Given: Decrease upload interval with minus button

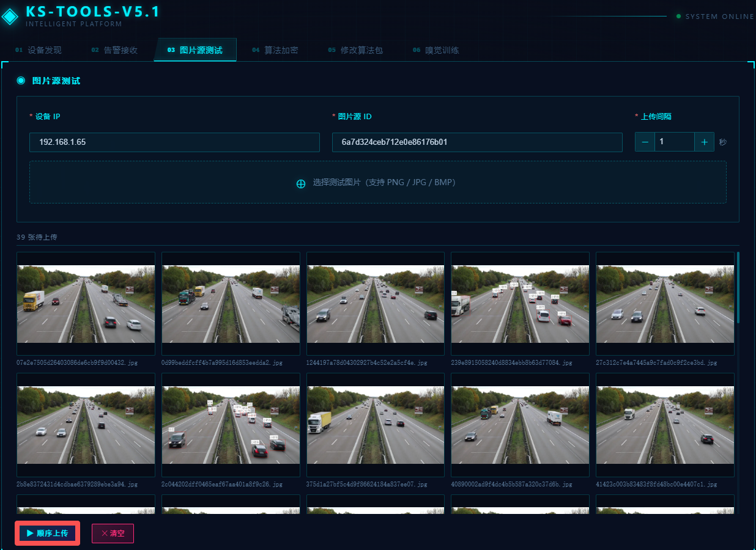Looking at the screenshot, I should (645, 142).
